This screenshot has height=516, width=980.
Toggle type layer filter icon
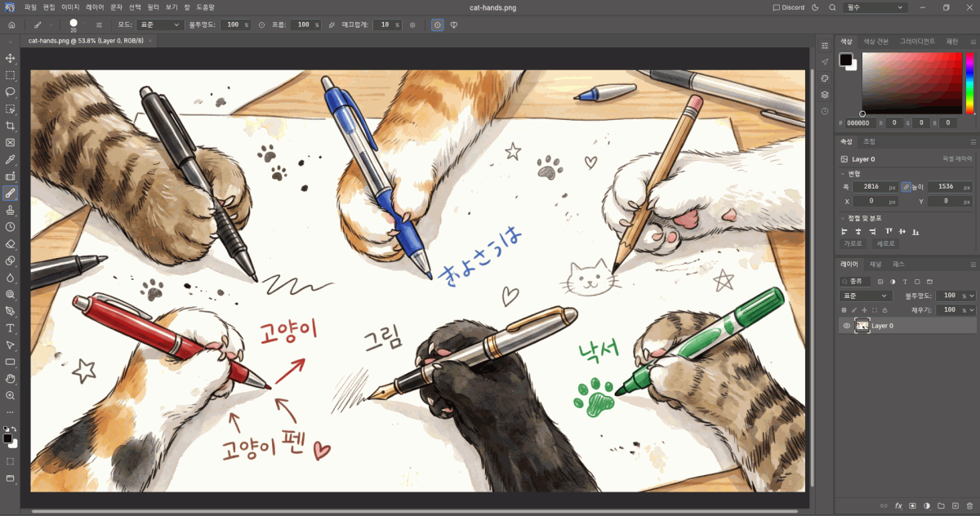coord(905,282)
